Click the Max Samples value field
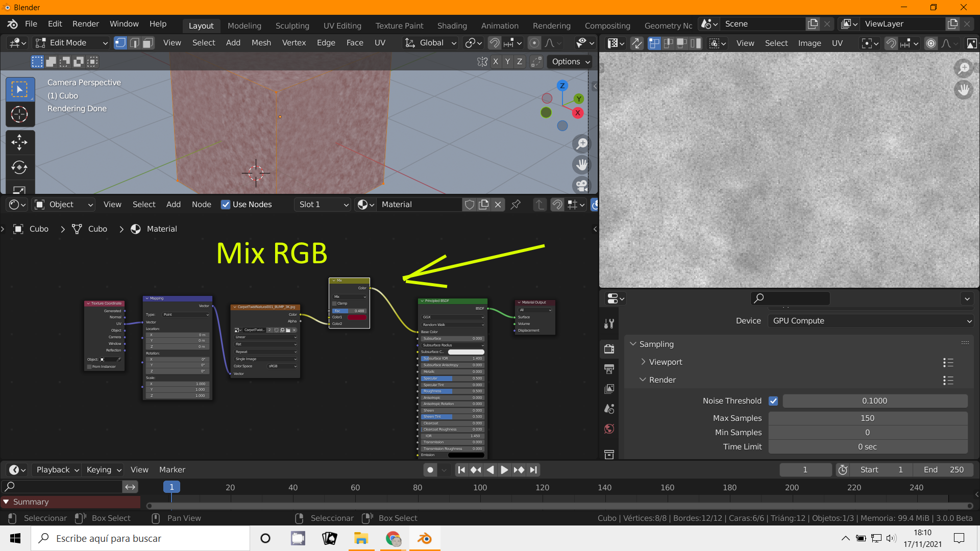Image resolution: width=980 pixels, height=551 pixels. tap(867, 418)
